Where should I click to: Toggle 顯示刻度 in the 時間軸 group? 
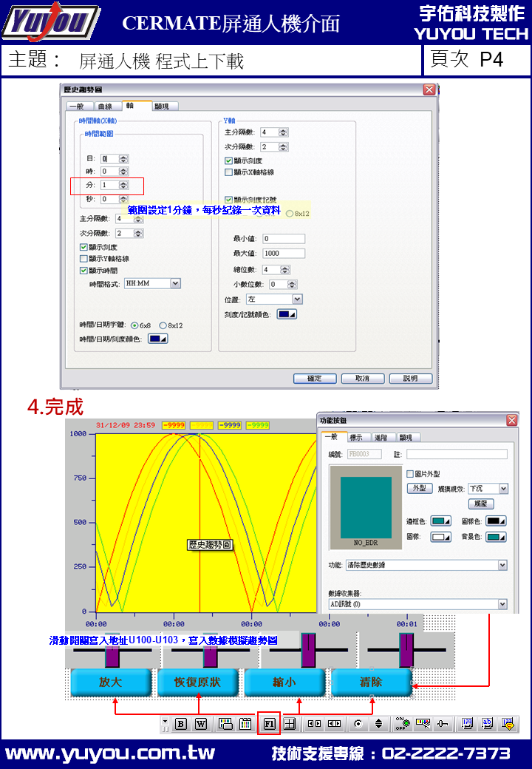(x=83, y=247)
